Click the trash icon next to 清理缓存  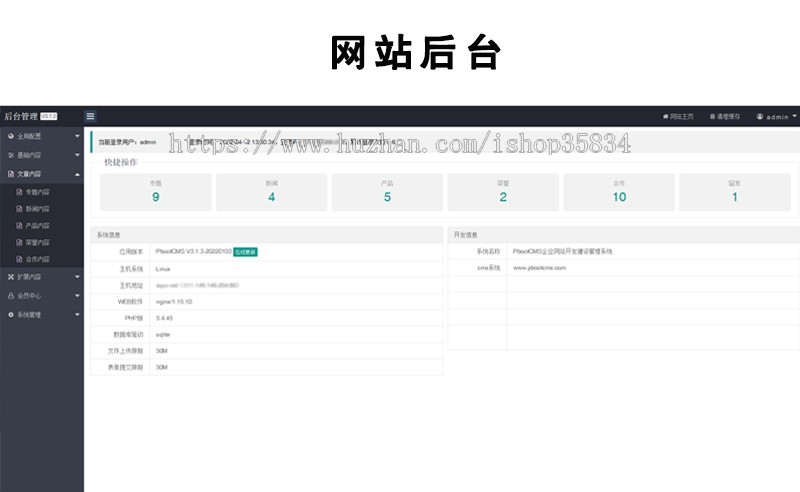click(x=712, y=116)
